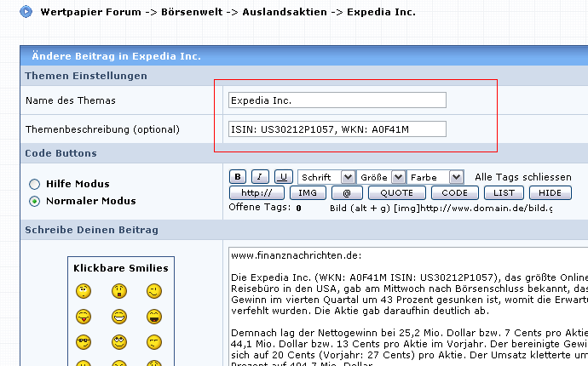
Task: Insert an image with the IMG button
Action: 308,193
